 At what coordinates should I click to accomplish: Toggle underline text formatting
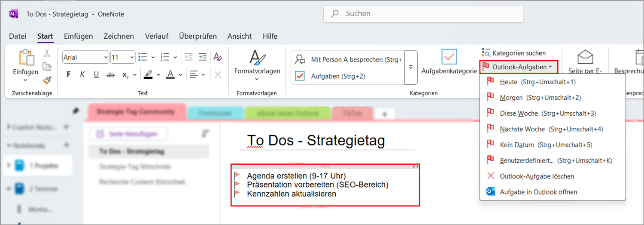(x=96, y=74)
